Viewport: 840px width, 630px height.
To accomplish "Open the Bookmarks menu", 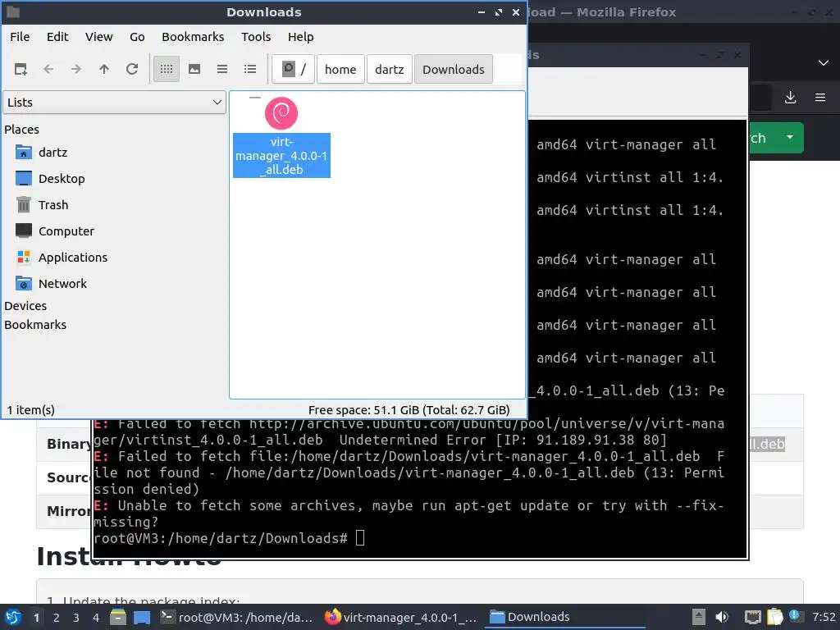I will coord(193,37).
